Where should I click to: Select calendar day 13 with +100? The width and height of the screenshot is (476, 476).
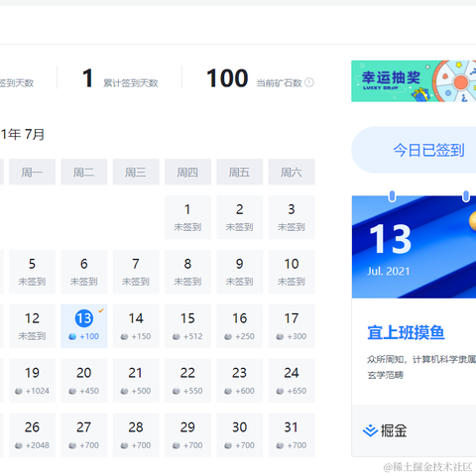84,326
